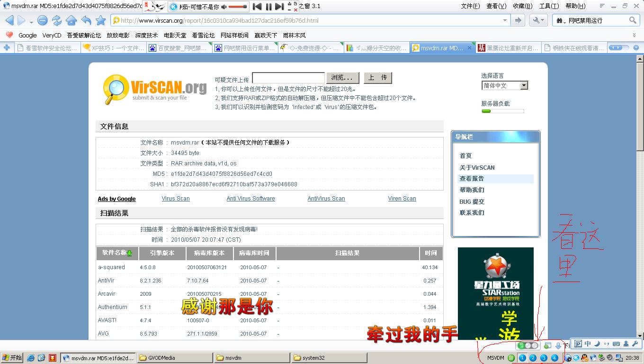Viewport: 644px width, 364px height.
Task: Click the undo closed tab arrow
Action: tap(86, 20)
